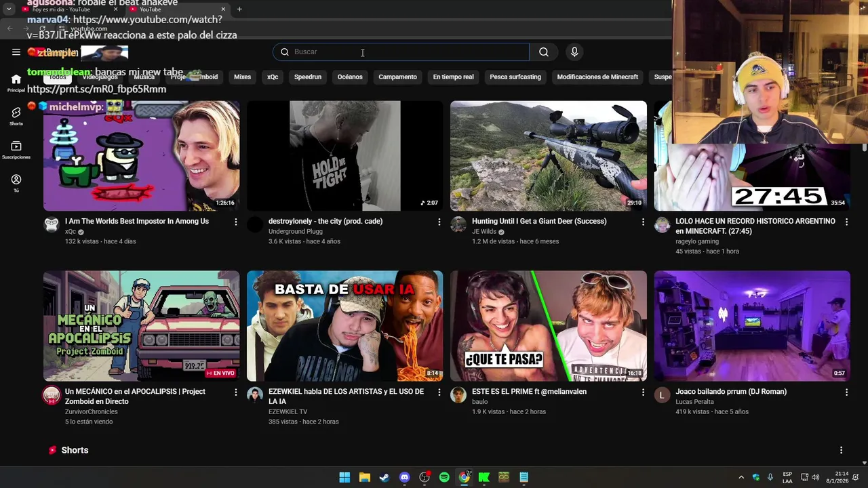The height and width of the screenshot is (488, 868).
Task: Open EZEWKIEL habla DE LOS ARTISTAS title
Action: coord(346,396)
